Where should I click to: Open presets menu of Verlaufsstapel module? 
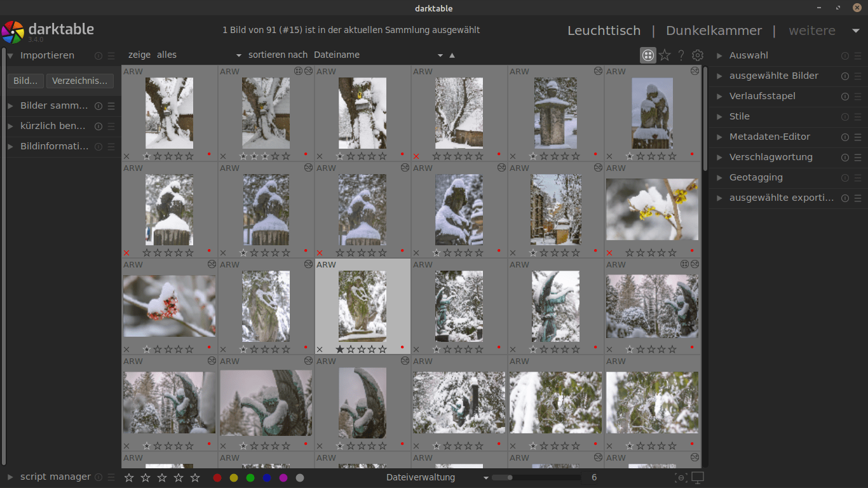coord(858,97)
